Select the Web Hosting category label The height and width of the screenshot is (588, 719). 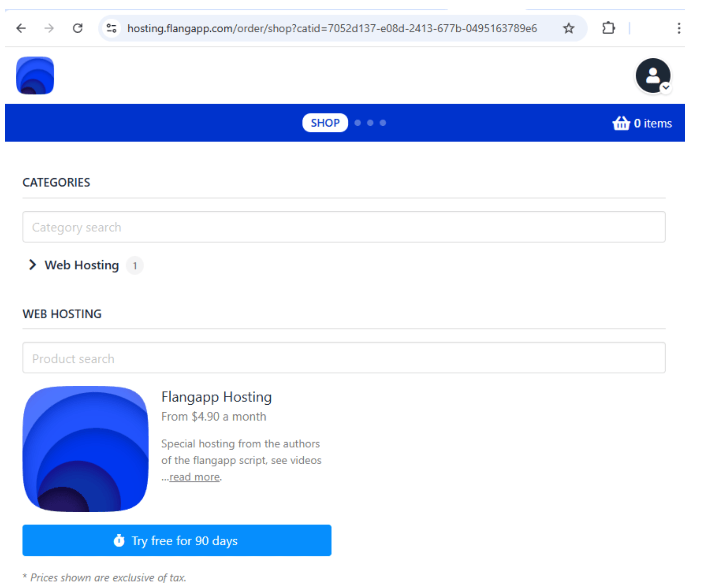pos(82,265)
